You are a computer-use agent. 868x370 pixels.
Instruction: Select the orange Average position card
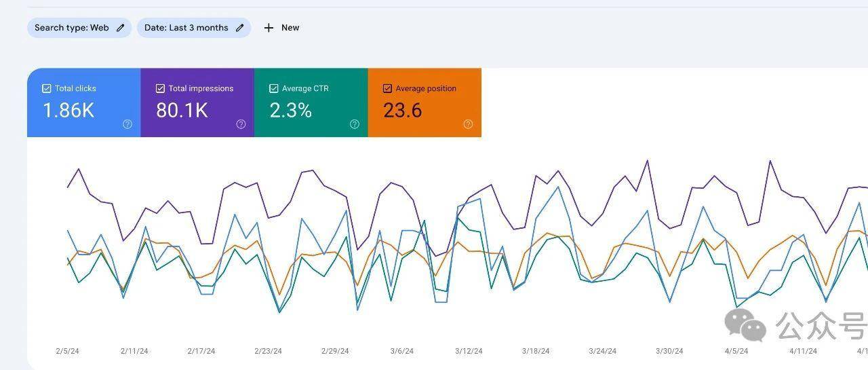[x=425, y=103]
